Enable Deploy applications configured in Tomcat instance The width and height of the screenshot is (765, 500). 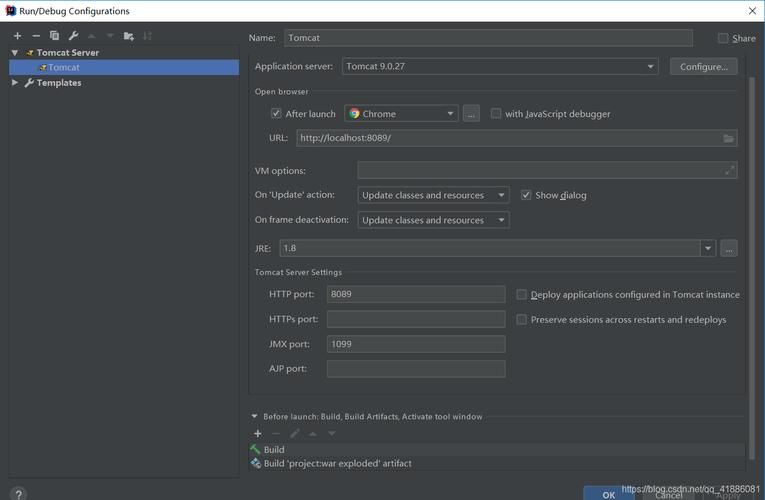coord(522,295)
